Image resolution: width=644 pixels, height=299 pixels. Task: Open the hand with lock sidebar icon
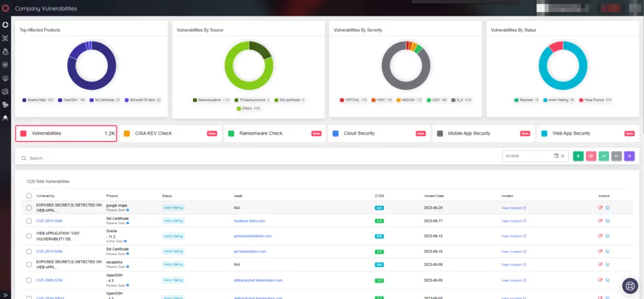[x=5, y=52]
